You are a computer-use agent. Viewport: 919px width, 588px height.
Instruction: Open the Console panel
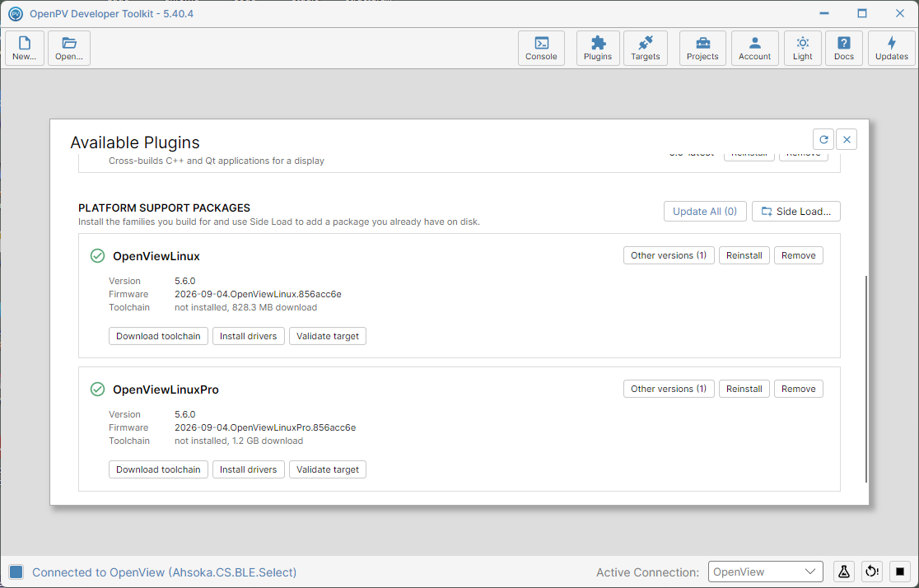(x=541, y=48)
